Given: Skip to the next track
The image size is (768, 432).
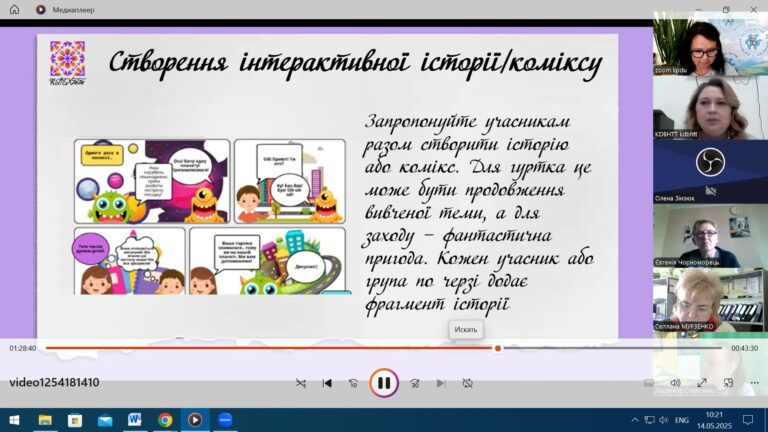Looking at the screenshot, I should 440,383.
